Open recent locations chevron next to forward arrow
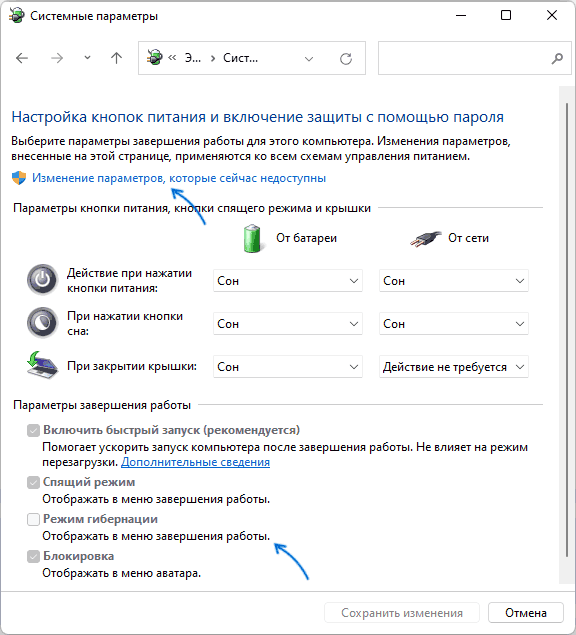576x635 pixels. point(87,58)
